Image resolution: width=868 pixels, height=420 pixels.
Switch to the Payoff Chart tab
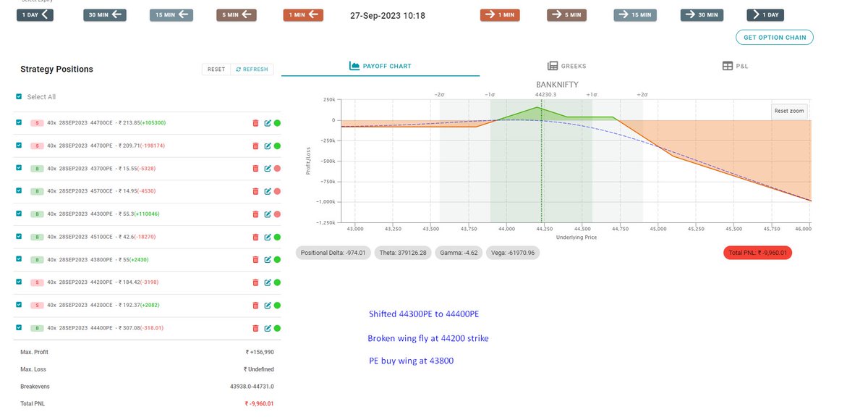click(380, 66)
